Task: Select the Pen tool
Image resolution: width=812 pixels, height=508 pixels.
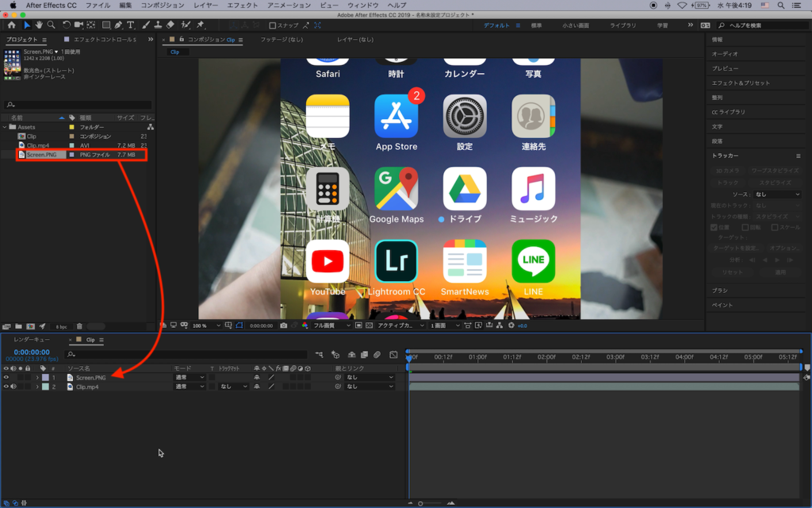Action: point(118,25)
